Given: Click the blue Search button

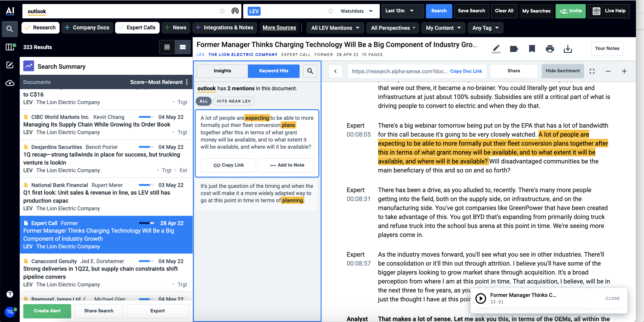Looking at the screenshot, I should 439,11.
